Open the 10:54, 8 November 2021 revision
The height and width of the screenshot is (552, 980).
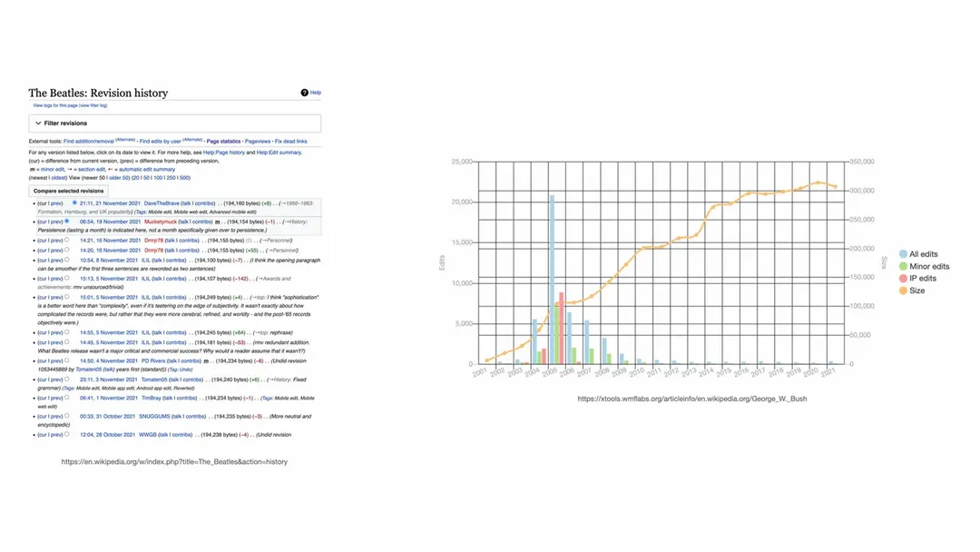(109, 261)
